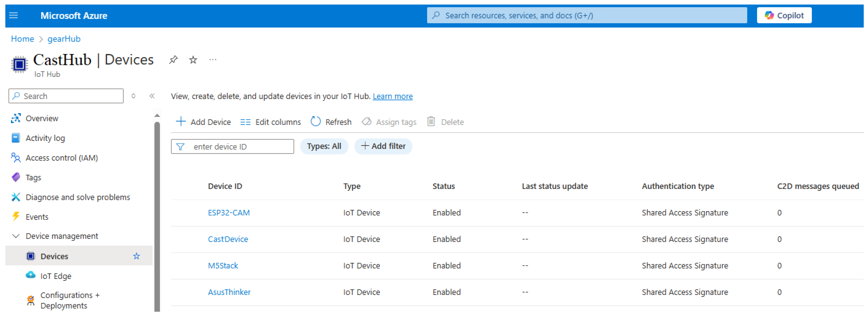This screenshot has height=316, width=868.
Task: Open the hamburger portal menu
Action: coord(14,15)
